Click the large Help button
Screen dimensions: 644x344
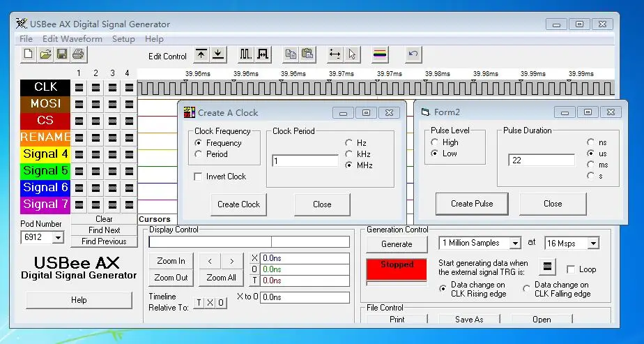79,300
